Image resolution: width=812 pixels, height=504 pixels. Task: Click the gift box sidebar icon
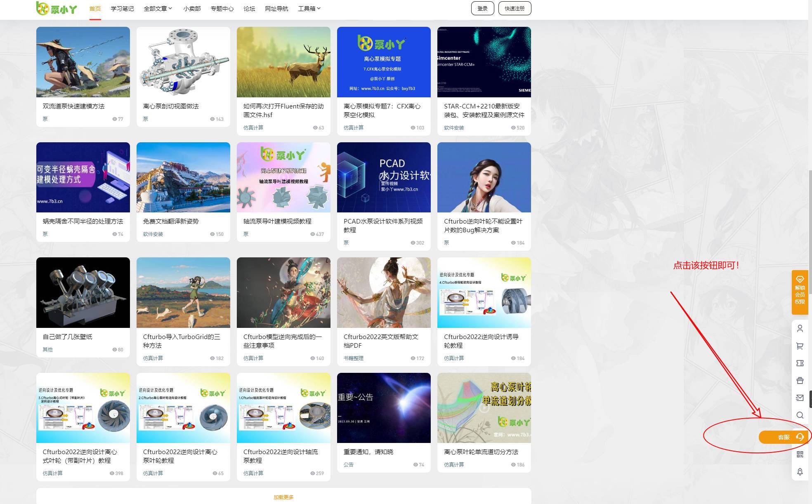(x=800, y=381)
